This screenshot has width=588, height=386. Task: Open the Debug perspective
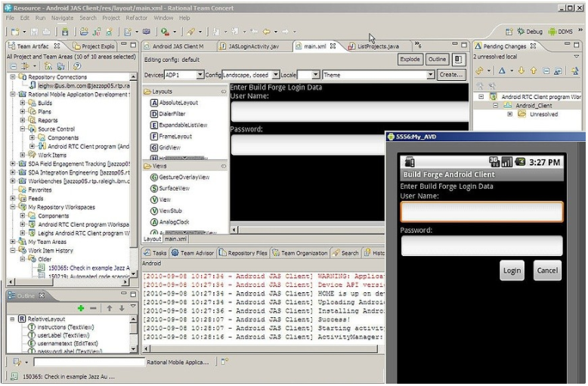pyautogui.click(x=530, y=32)
